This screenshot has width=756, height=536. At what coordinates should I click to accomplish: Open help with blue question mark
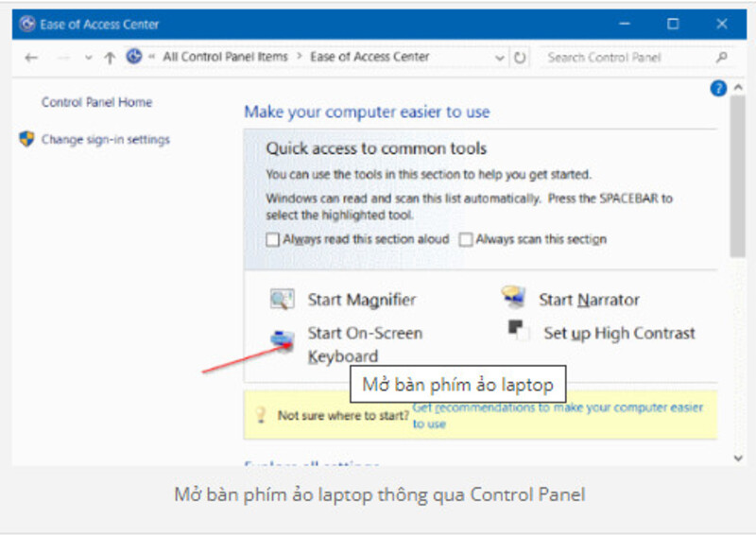[718, 88]
